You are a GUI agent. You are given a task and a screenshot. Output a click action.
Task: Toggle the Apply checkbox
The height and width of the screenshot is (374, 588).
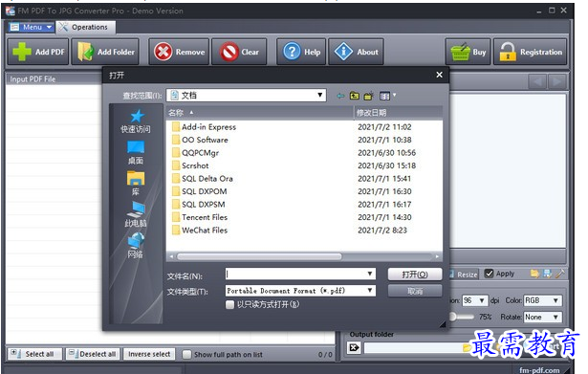coord(489,274)
